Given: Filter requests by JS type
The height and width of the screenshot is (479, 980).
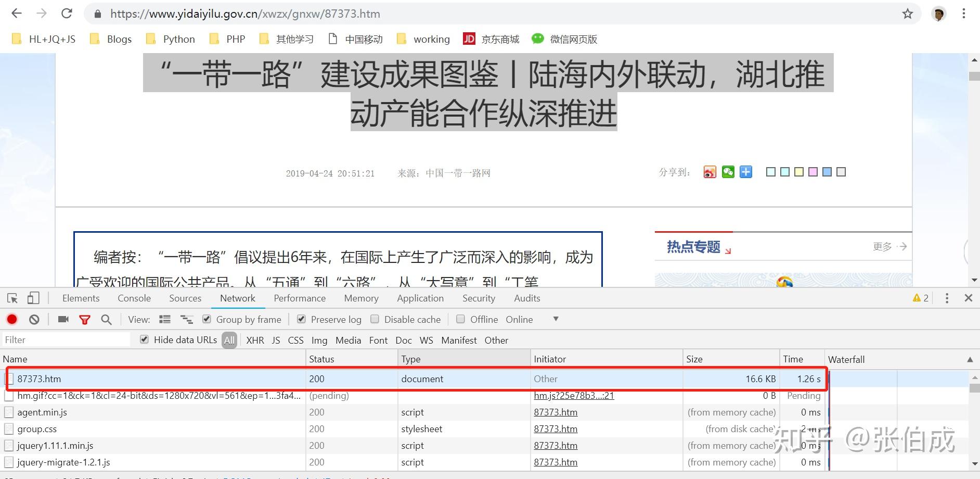Looking at the screenshot, I should tap(276, 340).
